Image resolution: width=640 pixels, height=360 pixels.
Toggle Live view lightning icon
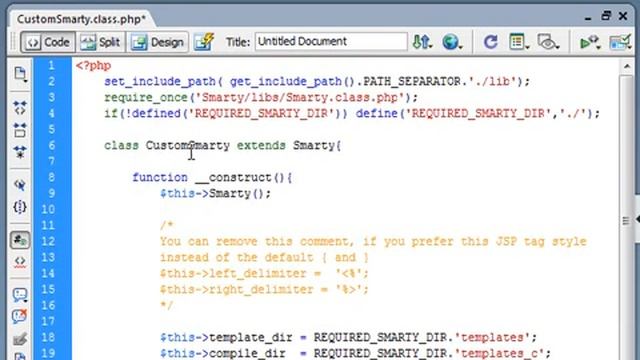(204, 42)
